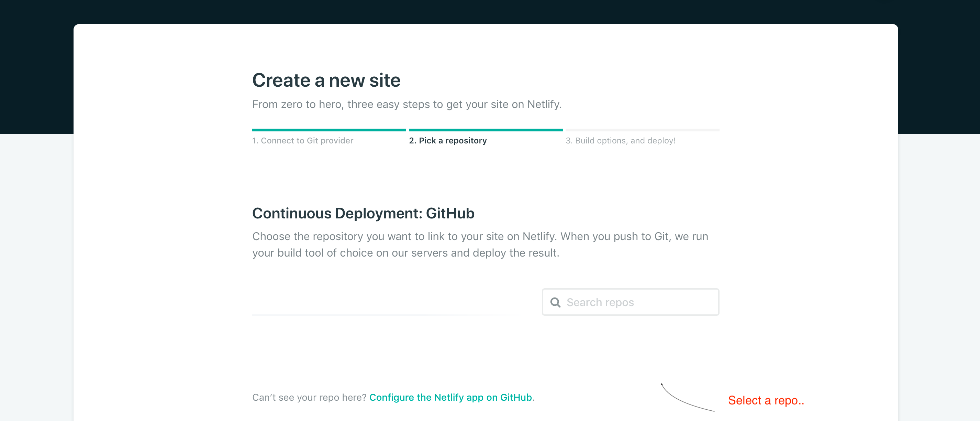
Task: Select step 2 Pick a repository
Action: pos(447,140)
